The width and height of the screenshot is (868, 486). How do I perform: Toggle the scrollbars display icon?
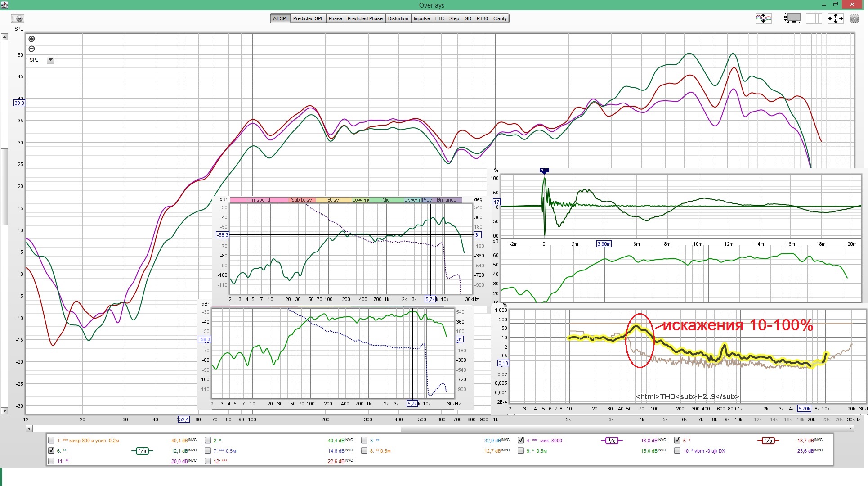point(792,18)
